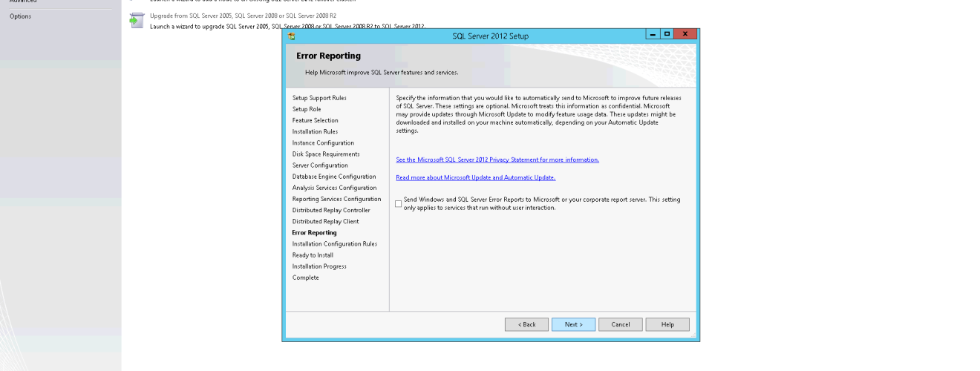Image resolution: width=980 pixels, height=371 pixels.
Task: Select Complete step in sidebar
Action: (305, 278)
